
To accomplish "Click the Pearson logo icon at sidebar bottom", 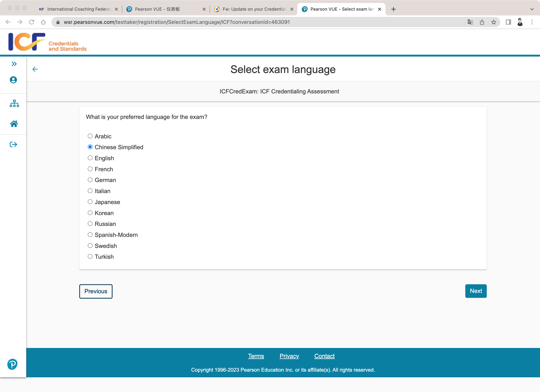I will [12, 364].
